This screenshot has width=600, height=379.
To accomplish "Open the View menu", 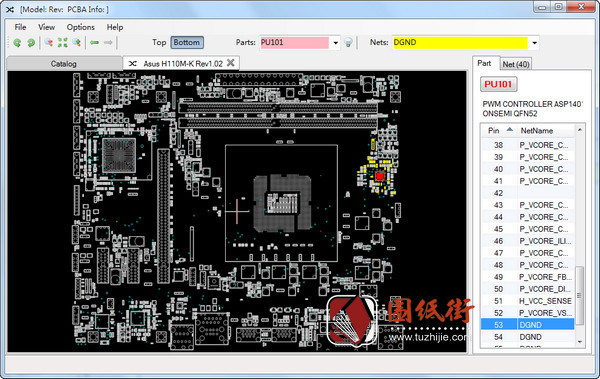I will pyautogui.click(x=46, y=27).
